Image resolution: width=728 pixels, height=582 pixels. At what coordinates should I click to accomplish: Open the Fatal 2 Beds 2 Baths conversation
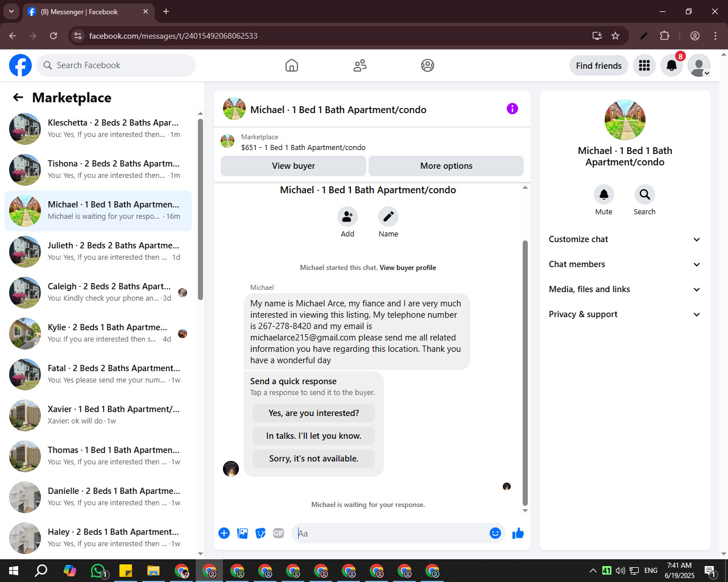98,375
